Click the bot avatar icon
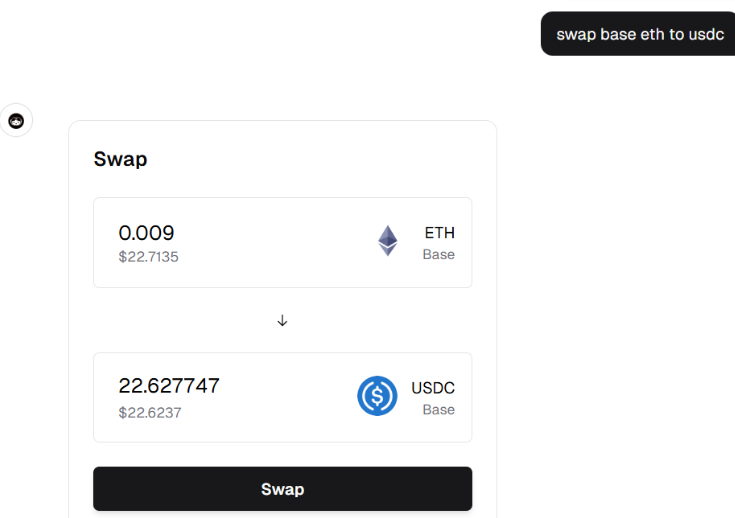 tap(16, 120)
